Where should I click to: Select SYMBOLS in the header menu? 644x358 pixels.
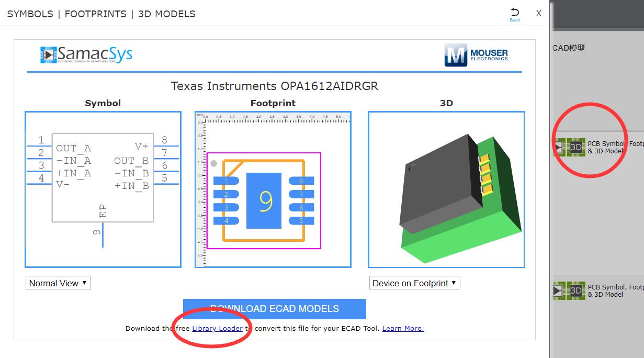pos(30,14)
